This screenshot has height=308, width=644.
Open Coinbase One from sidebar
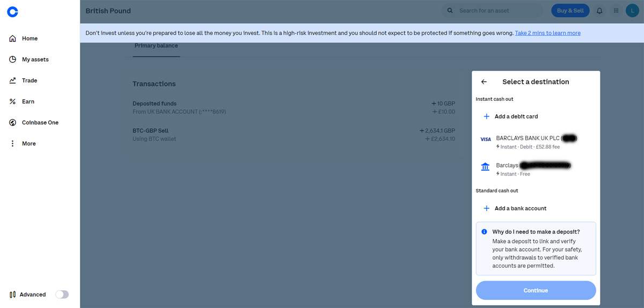tap(40, 122)
